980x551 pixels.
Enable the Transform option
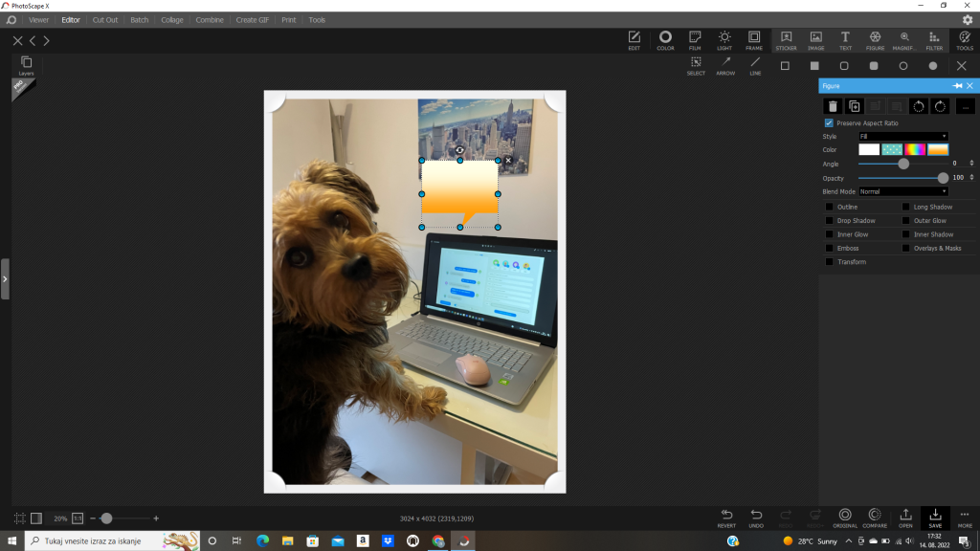click(830, 262)
